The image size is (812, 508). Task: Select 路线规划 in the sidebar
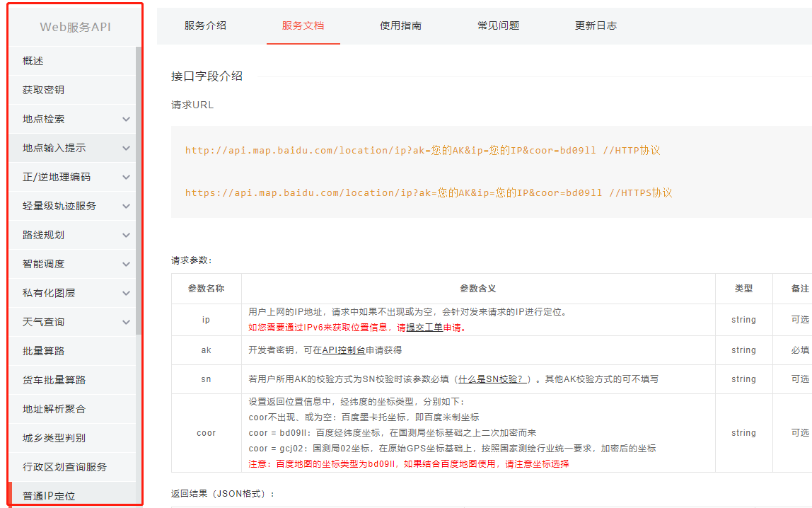coord(44,235)
